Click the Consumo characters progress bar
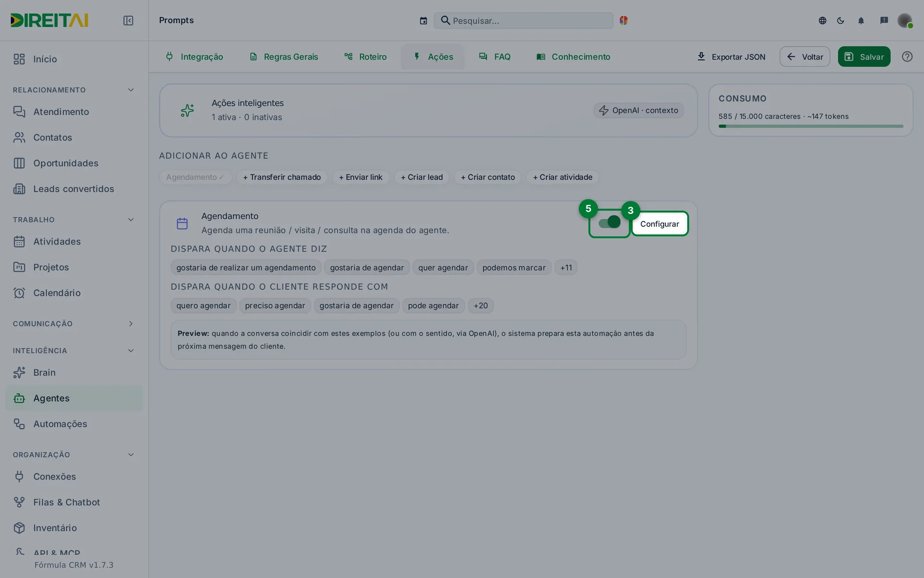924x578 pixels. click(811, 126)
